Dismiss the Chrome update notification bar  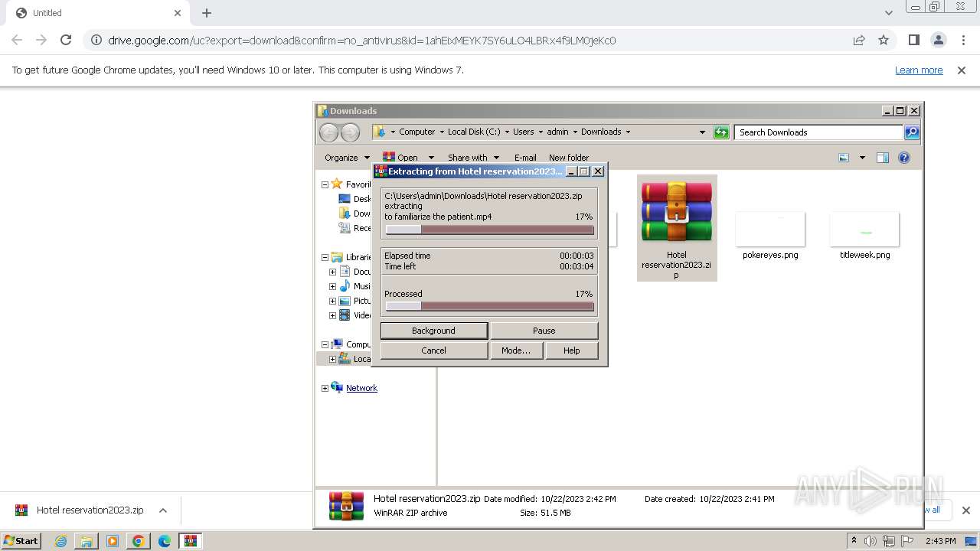click(962, 70)
